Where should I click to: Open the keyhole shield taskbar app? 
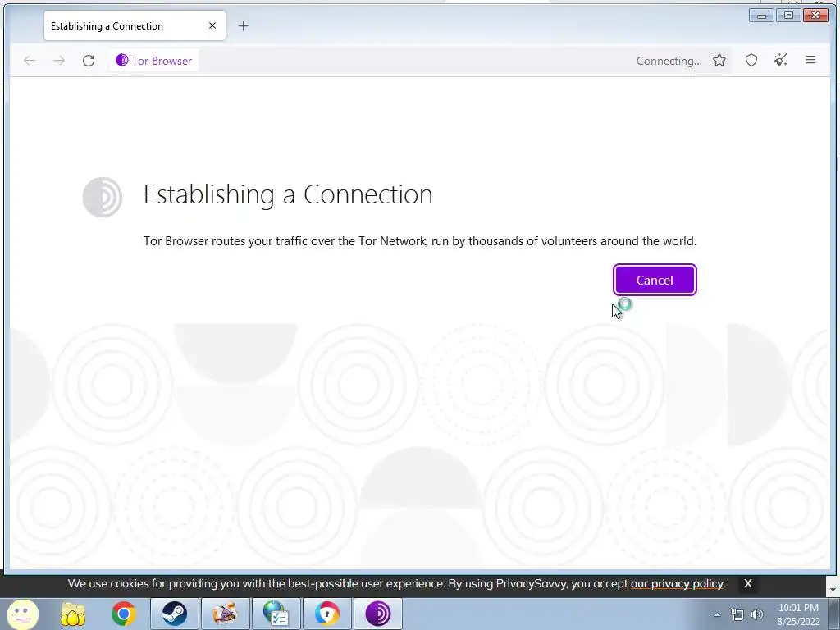pos(327,614)
